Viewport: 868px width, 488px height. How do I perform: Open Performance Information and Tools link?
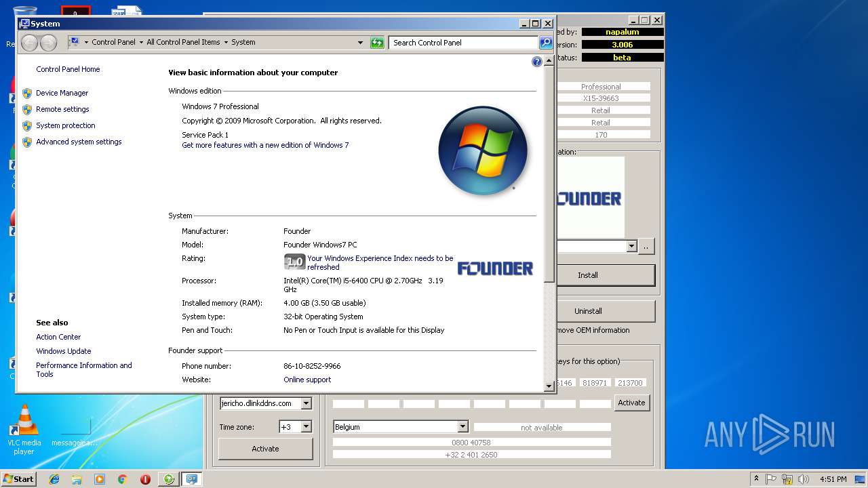click(x=84, y=369)
